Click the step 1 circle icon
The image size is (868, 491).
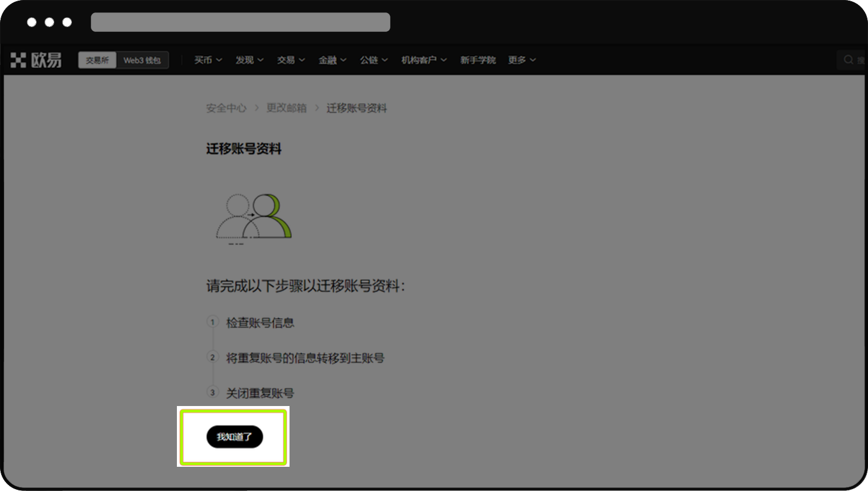pyautogui.click(x=213, y=322)
